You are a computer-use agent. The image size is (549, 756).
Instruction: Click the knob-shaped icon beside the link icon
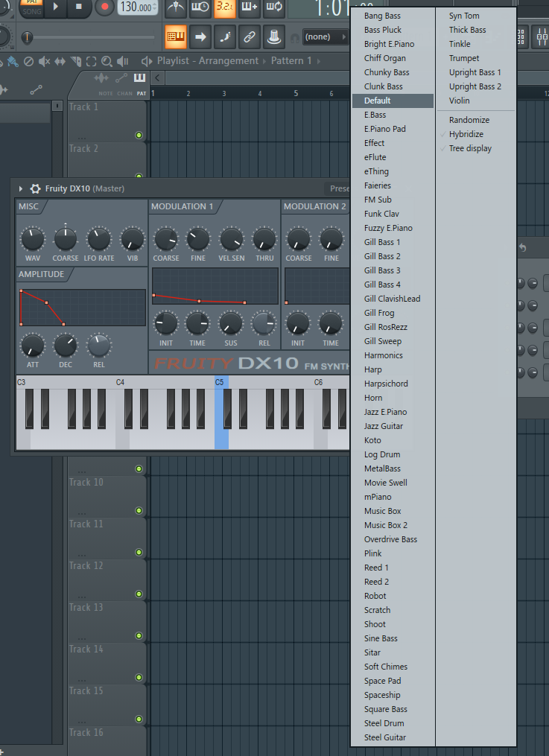pos(274,36)
